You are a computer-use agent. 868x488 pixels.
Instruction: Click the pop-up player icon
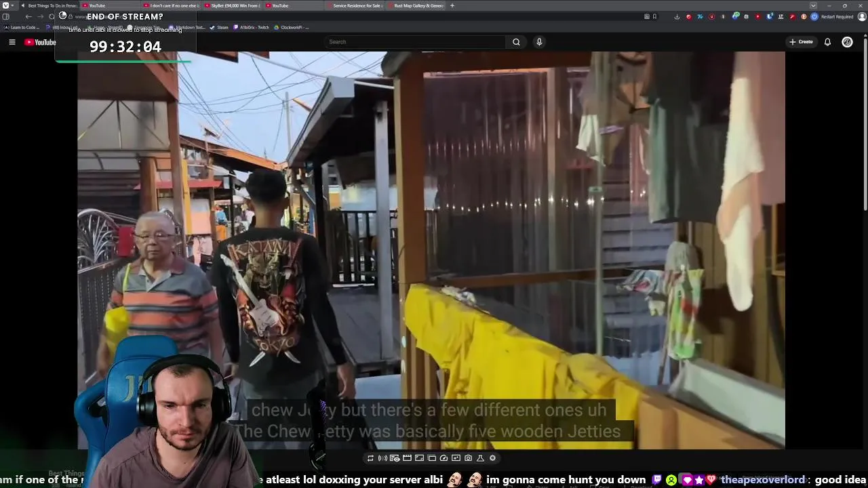(431, 458)
